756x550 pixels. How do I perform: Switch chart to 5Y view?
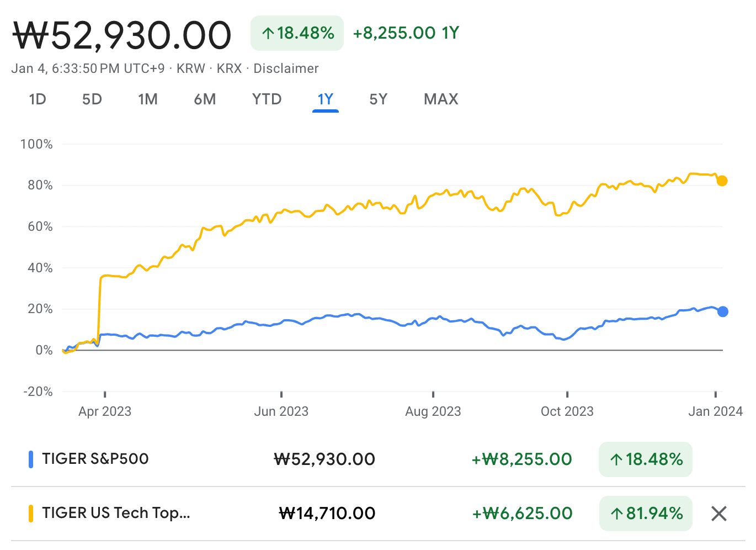coord(379,99)
